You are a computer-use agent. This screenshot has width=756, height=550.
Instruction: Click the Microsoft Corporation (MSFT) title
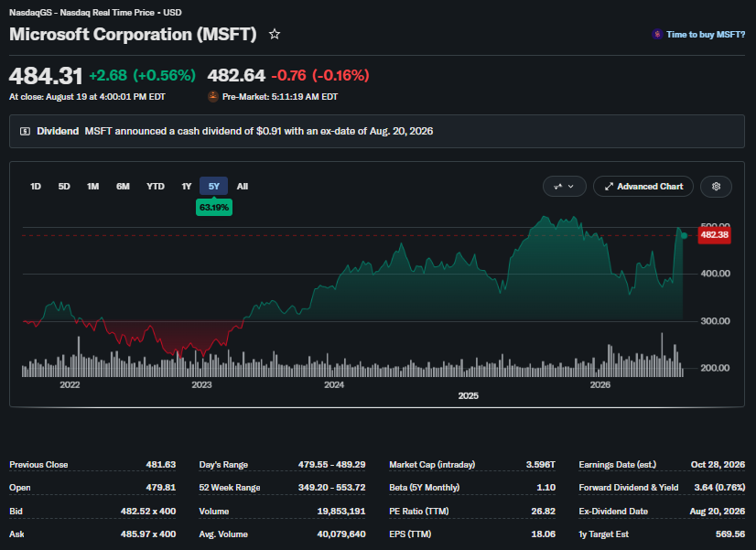pyautogui.click(x=133, y=34)
